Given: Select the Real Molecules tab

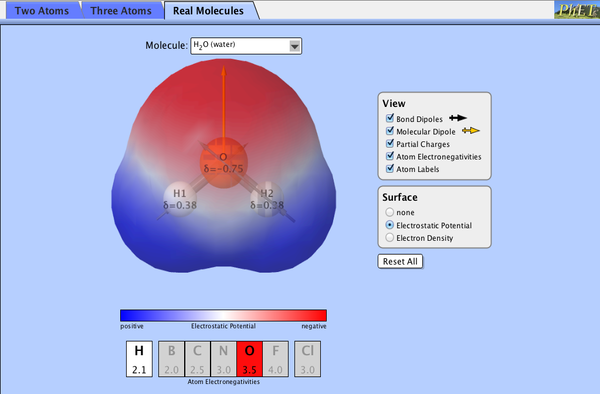Looking at the screenshot, I should pos(209,11).
